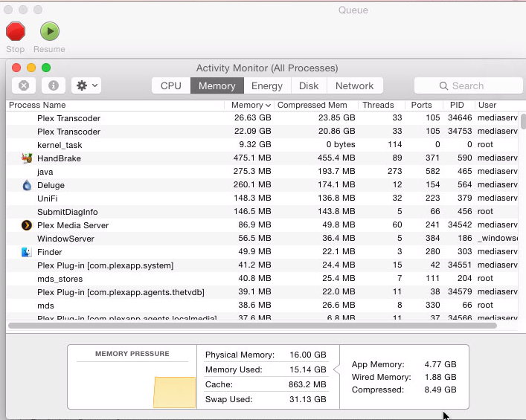Screen dimensions: 526x420
Task: Sort by User column header
Action: coord(498,105)
